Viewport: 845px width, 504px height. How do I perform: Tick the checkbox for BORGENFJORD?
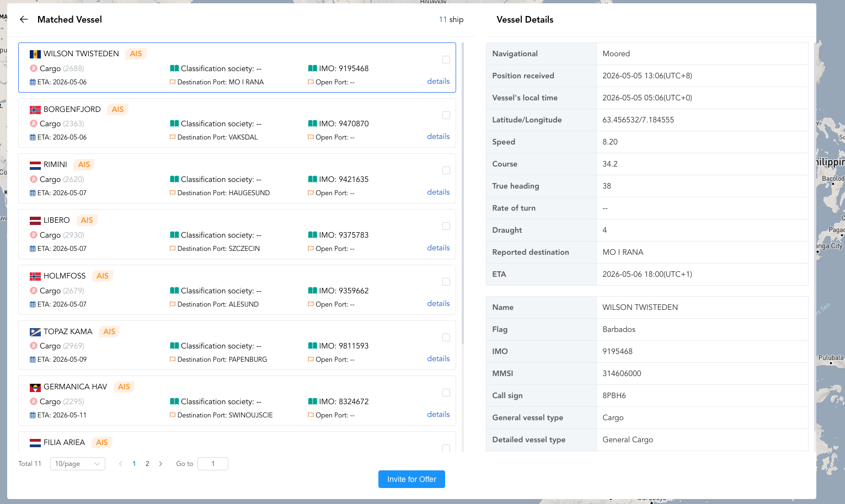446,115
